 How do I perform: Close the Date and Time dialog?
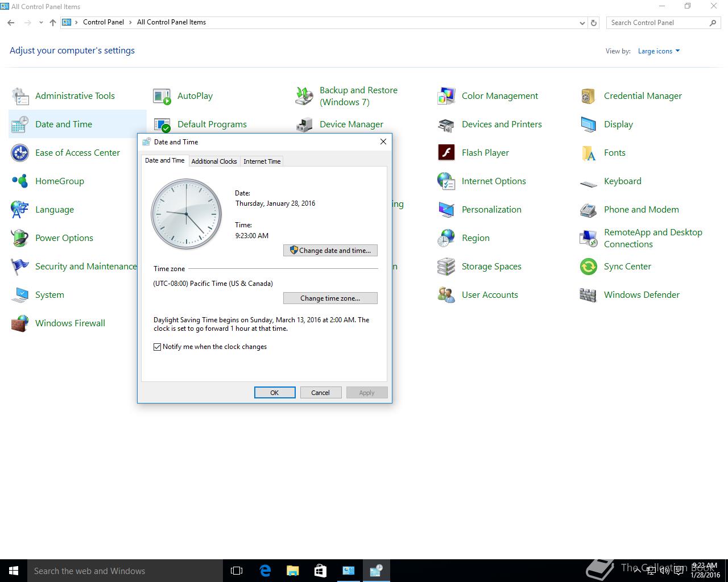(x=383, y=142)
